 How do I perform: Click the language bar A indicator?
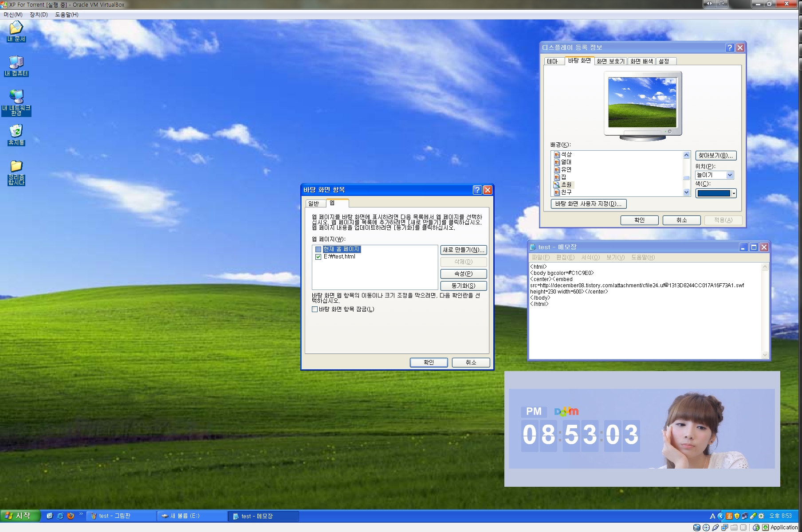(x=712, y=516)
